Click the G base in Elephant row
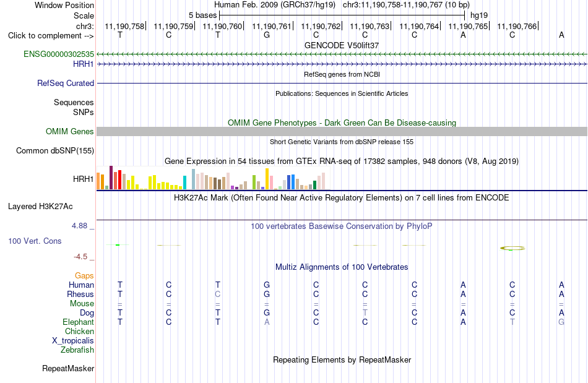 [x=561, y=322]
